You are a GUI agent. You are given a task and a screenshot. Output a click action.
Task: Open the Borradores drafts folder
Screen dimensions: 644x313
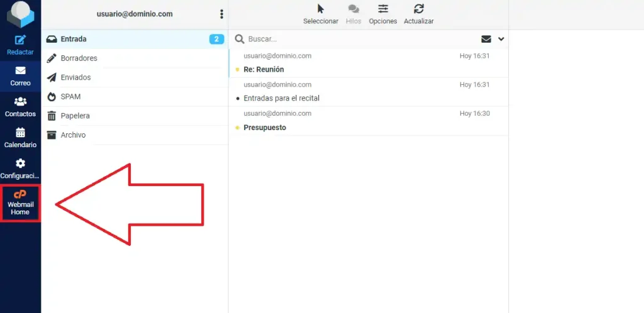click(x=79, y=58)
